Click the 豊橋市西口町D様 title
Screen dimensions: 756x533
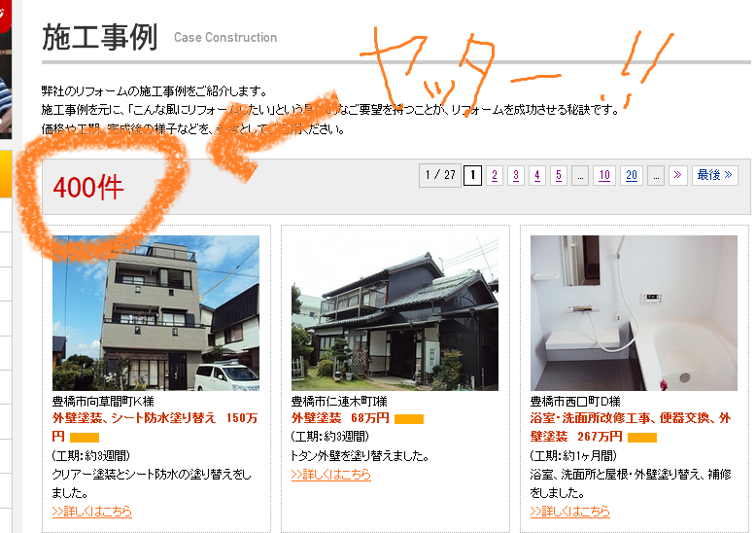point(575,401)
